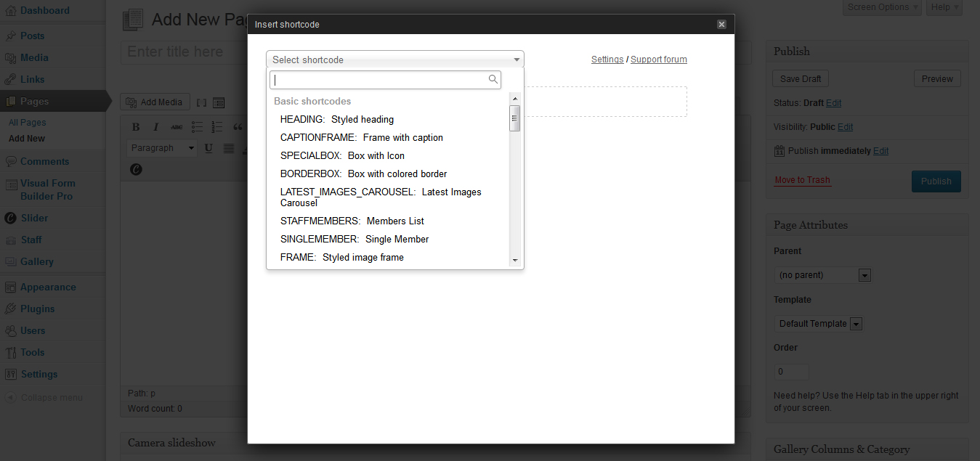Open the Settings link in shortcode dialog
This screenshot has height=461, width=980.
607,60
